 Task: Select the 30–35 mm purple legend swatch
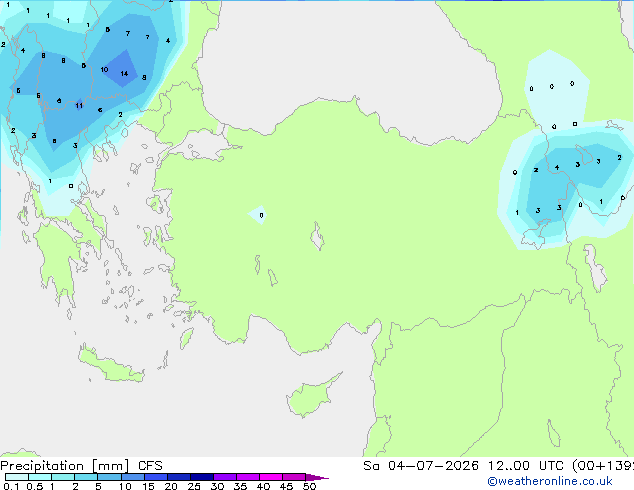(225, 477)
